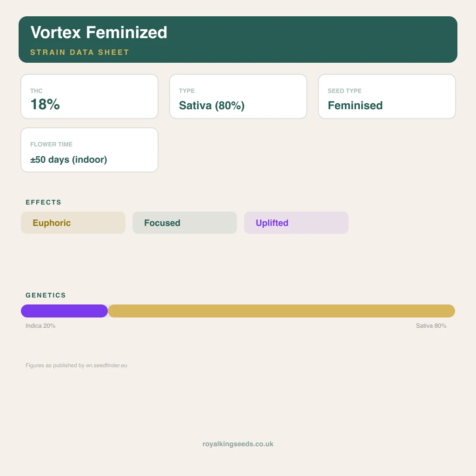476x476 pixels.
Task: Click the en.seedfinder.eu source note
Action: [76, 365]
